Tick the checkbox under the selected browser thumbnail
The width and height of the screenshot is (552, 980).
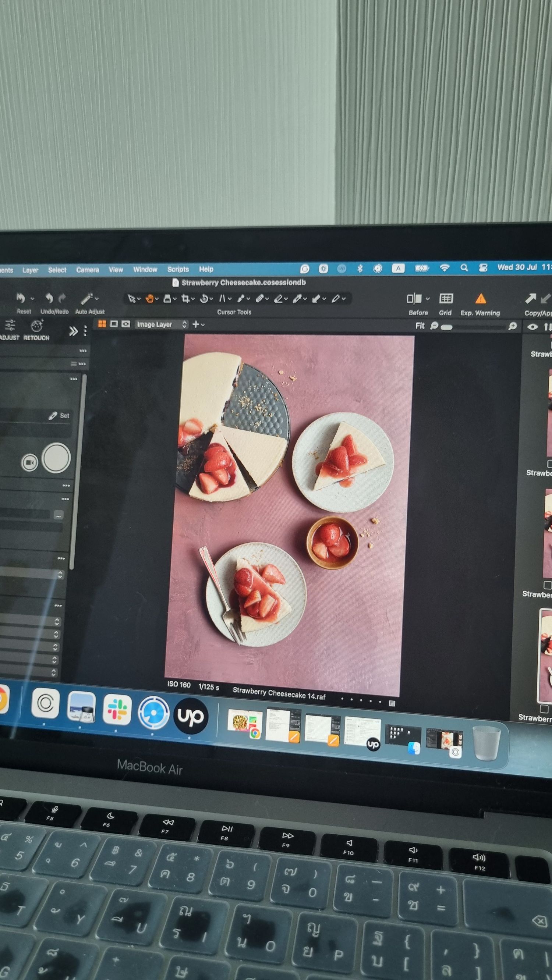tap(543, 709)
